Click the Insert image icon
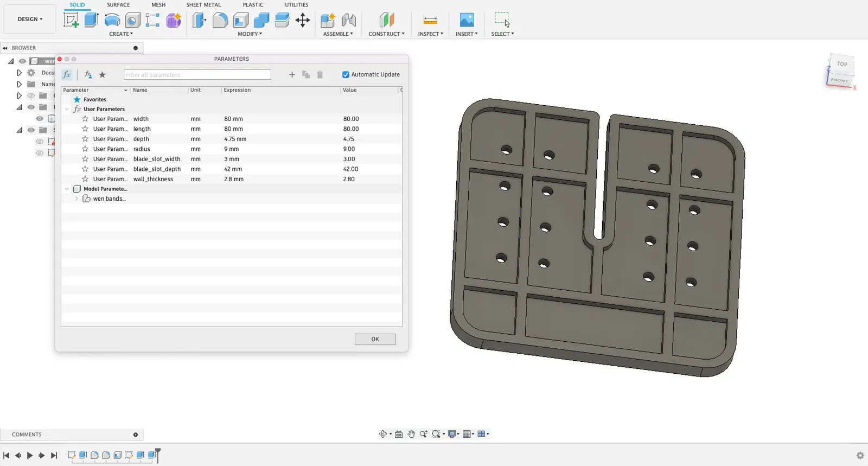 click(x=467, y=20)
